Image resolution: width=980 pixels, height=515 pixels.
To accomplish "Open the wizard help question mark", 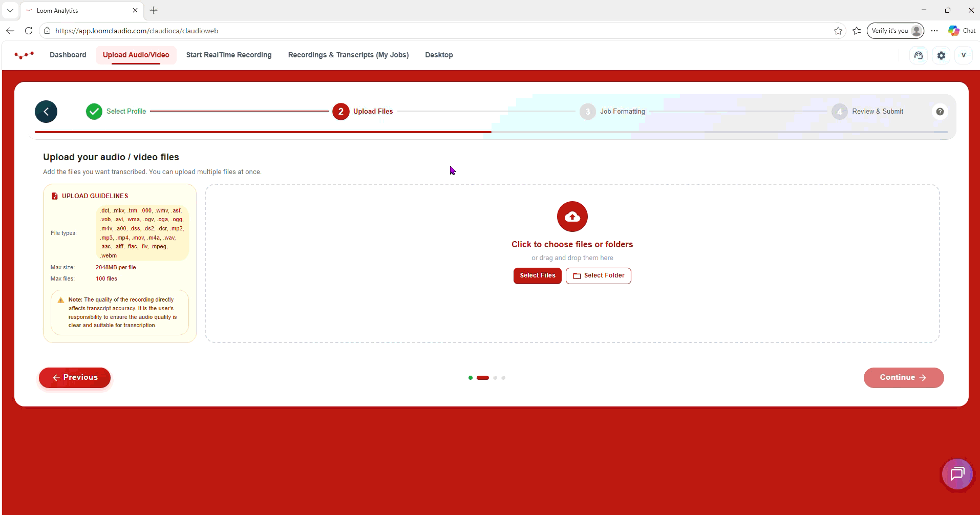I will pyautogui.click(x=940, y=112).
